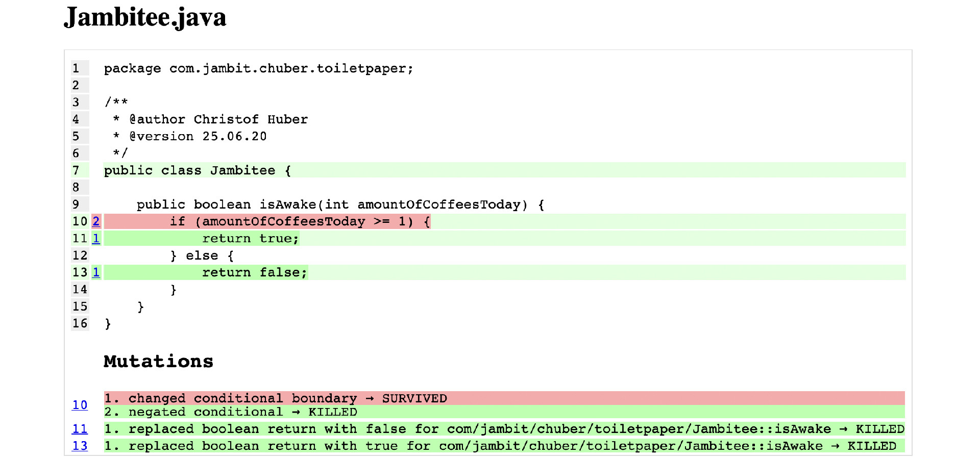Click the Mutations section heading

[x=158, y=361]
